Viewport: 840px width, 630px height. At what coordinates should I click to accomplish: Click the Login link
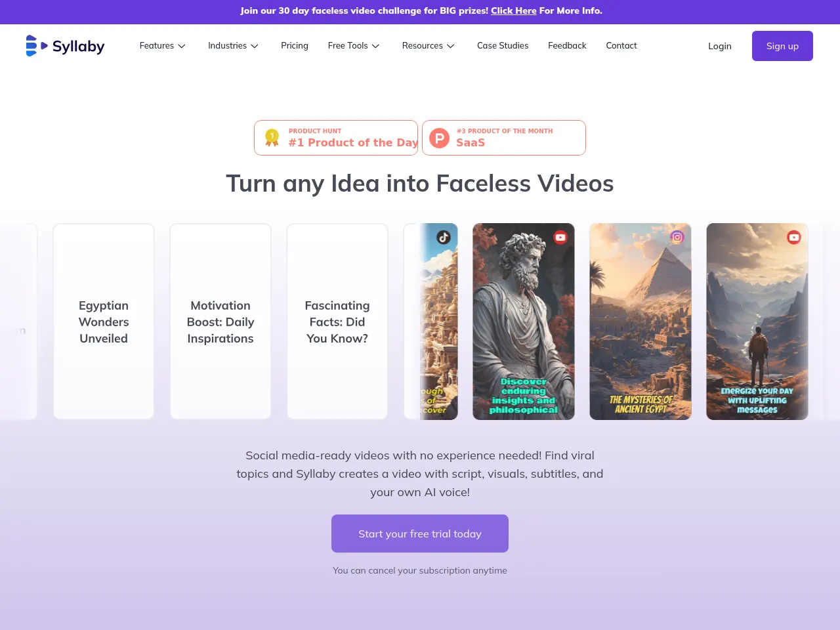coord(719,46)
